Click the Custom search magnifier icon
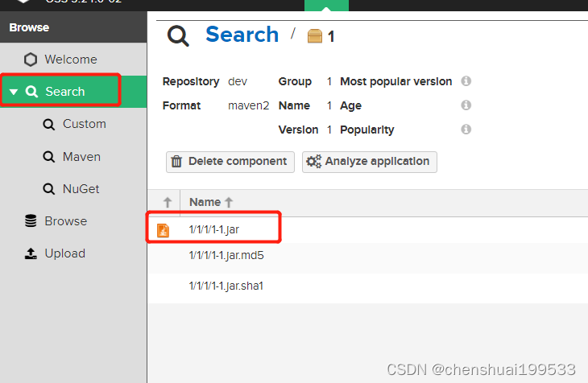Viewport: 588px width, 383px height. (49, 124)
